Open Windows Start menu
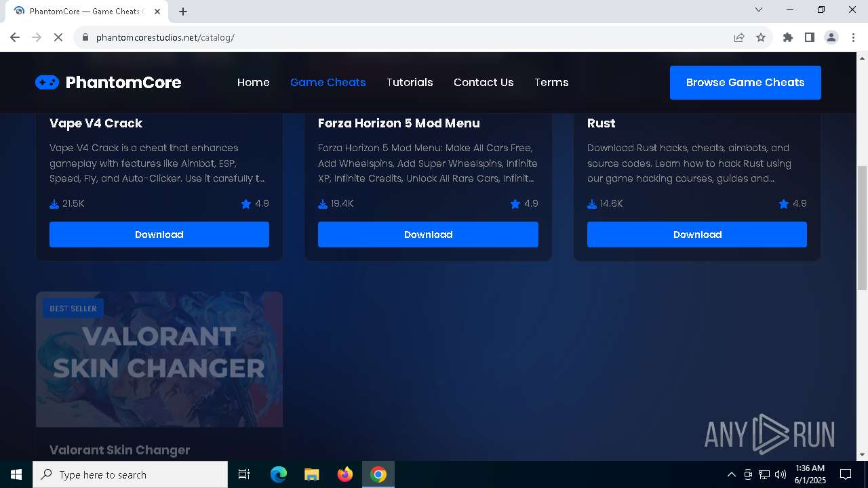Viewport: 868px width, 488px height. coord(16,474)
